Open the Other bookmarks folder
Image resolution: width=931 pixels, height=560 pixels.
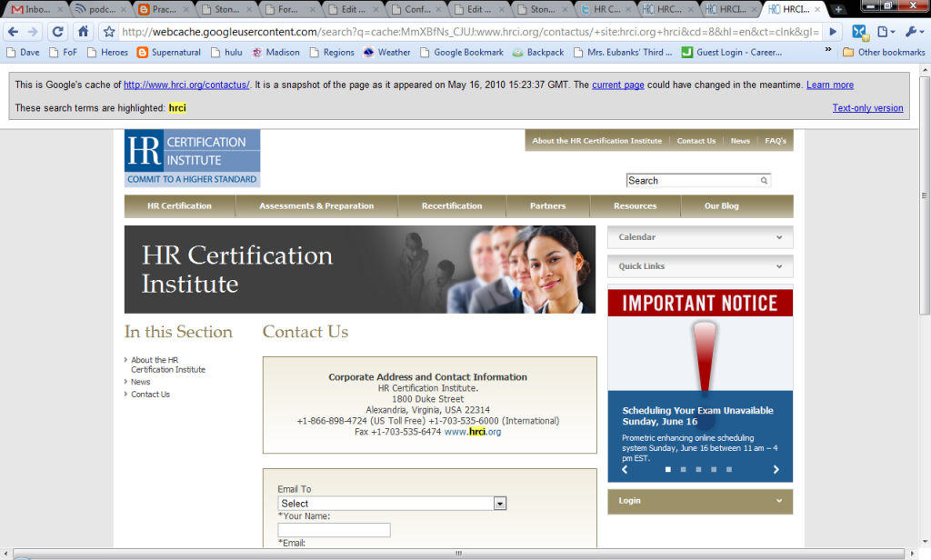coord(884,52)
